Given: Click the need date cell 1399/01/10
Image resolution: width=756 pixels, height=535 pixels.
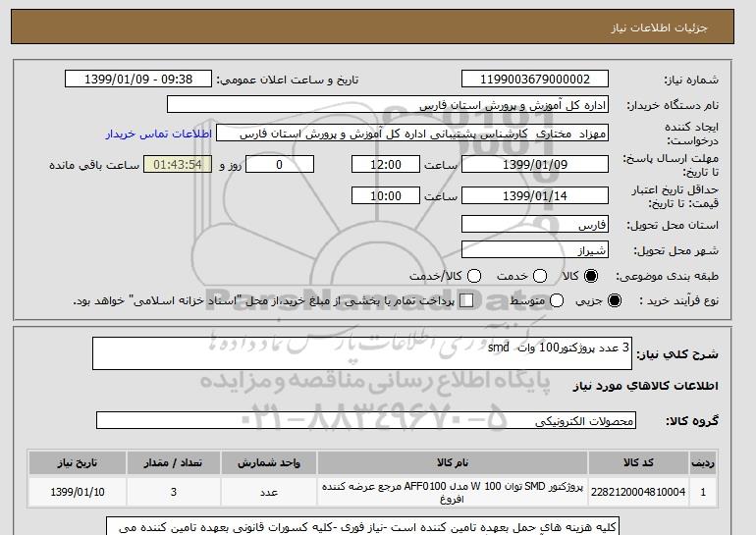Looking at the screenshot, I should click(78, 492).
